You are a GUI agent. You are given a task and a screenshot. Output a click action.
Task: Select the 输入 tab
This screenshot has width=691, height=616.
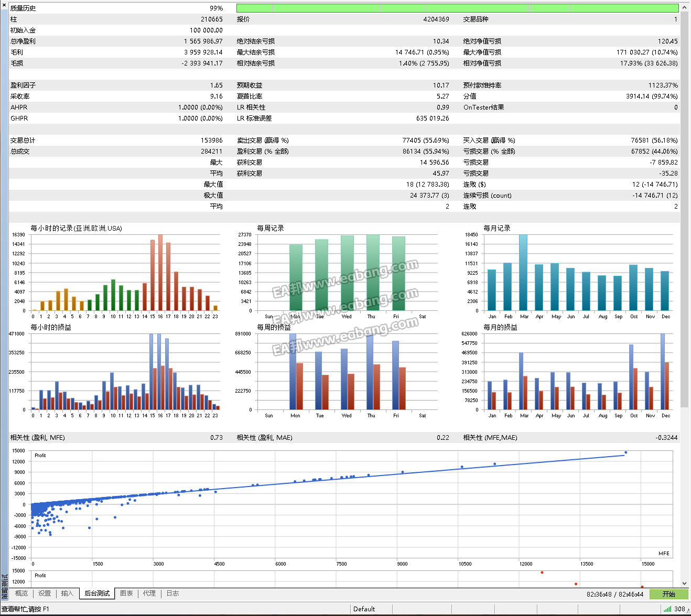click(67, 593)
